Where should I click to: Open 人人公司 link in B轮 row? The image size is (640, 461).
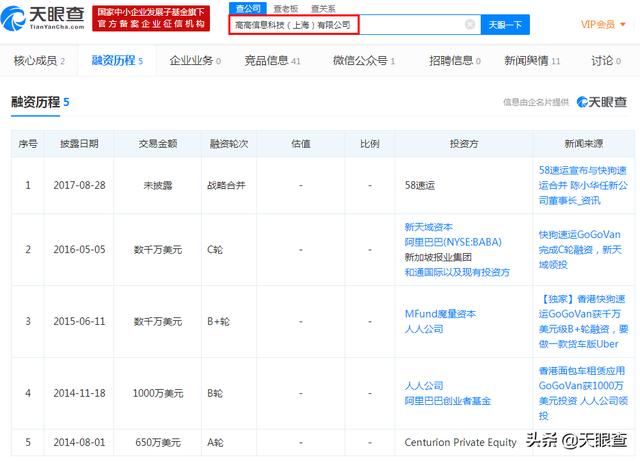(424, 385)
